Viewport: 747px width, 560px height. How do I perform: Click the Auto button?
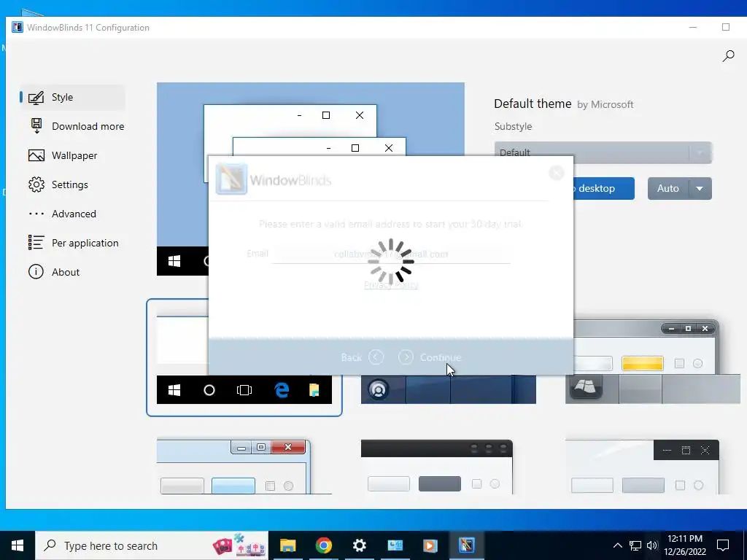tap(668, 189)
